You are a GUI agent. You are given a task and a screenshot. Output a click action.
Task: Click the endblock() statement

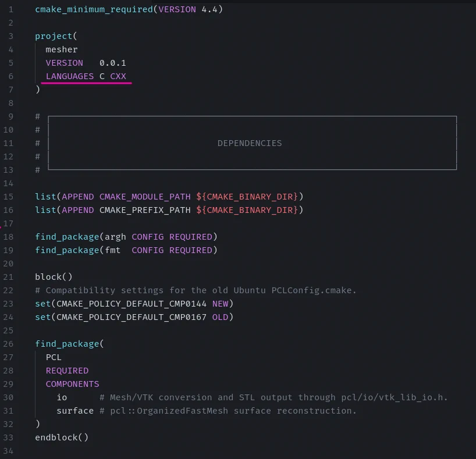(x=62, y=437)
